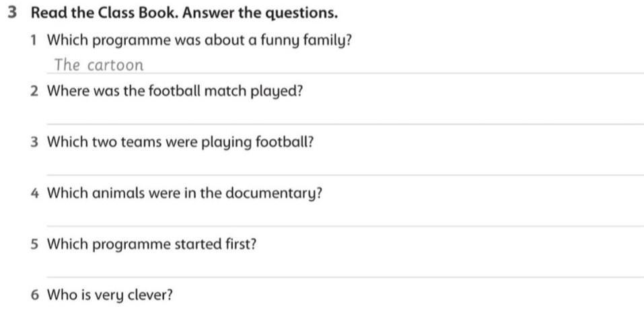Click the number 1 beside first question
The height and width of the screenshot is (325, 644).
[34, 41]
